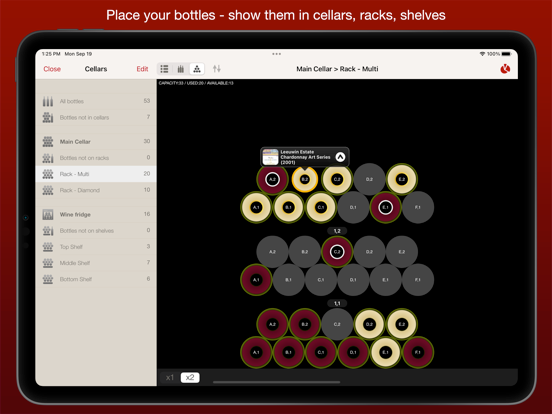This screenshot has width=552, height=414.
Task: Click the 1,1 rack section label
Action: [x=337, y=303]
